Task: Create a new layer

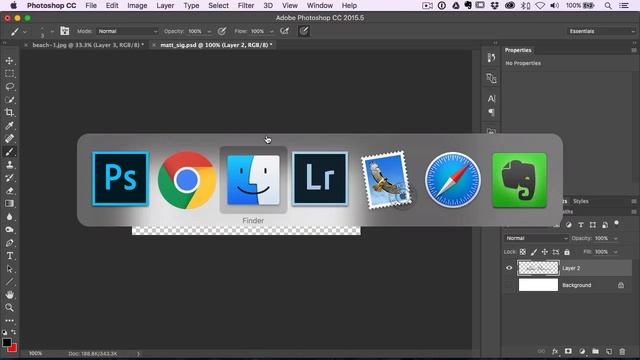Action: coord(609,351)
